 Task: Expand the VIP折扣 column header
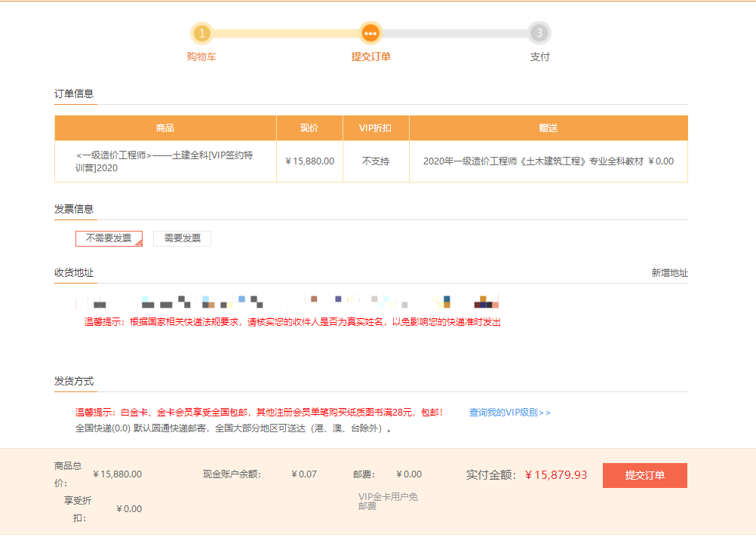click(x=376, y=127)
